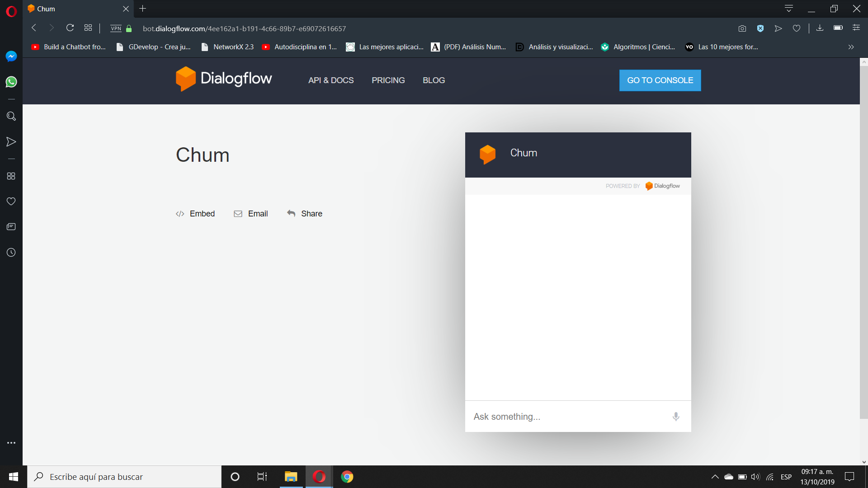
Task: Open Messenger in the Opera sidebar
Action: (11, 56)
